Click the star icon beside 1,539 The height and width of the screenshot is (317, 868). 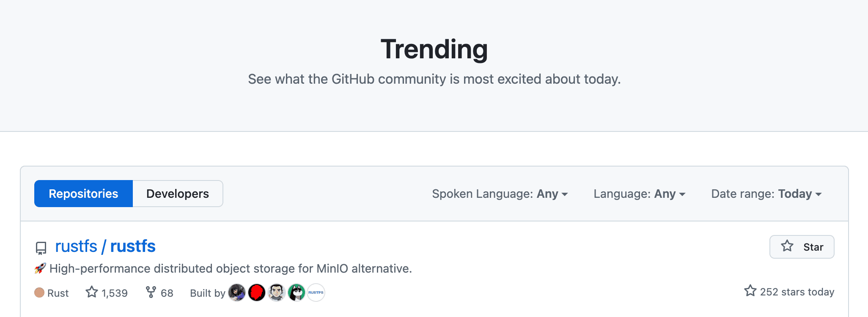92,292
